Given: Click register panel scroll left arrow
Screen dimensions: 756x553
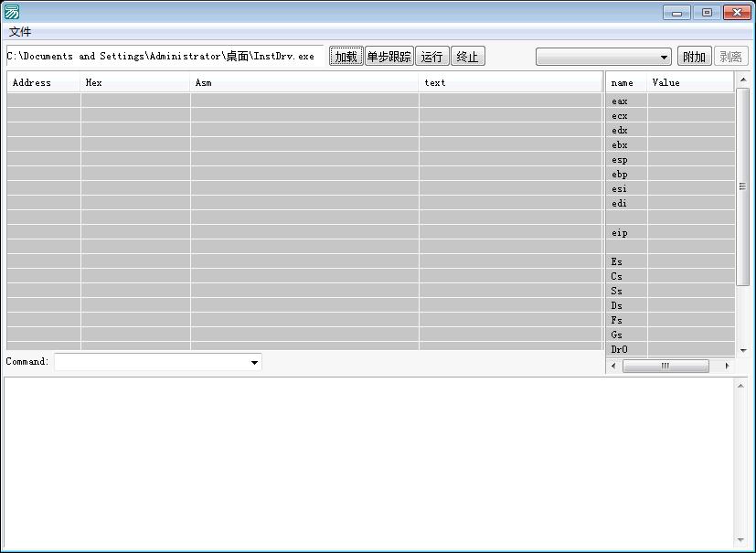Looking at the screenshot, I should pos(613,366).
